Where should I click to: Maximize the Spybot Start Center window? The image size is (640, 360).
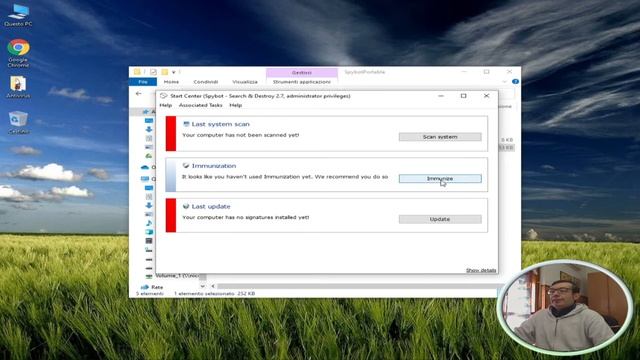click(463, 96)
